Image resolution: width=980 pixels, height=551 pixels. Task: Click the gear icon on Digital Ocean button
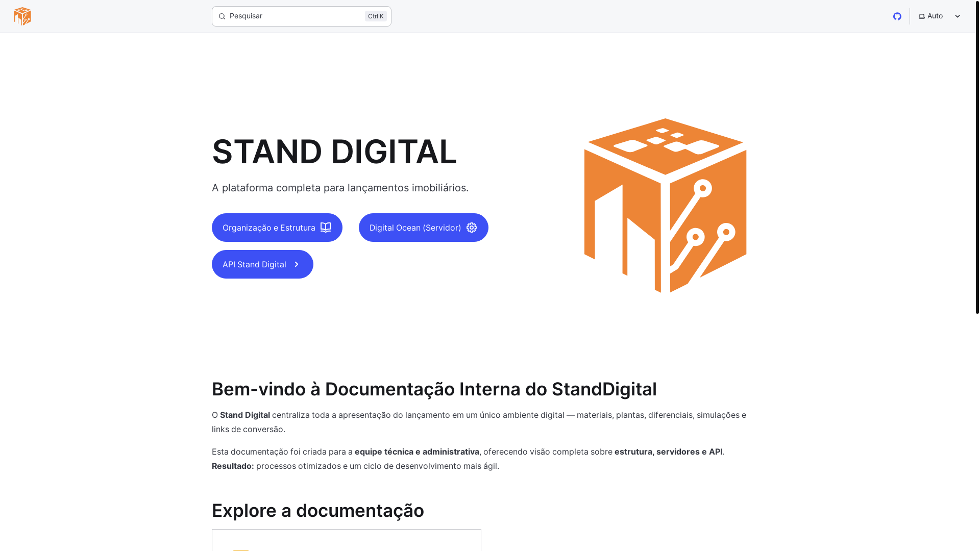[472, 228]
